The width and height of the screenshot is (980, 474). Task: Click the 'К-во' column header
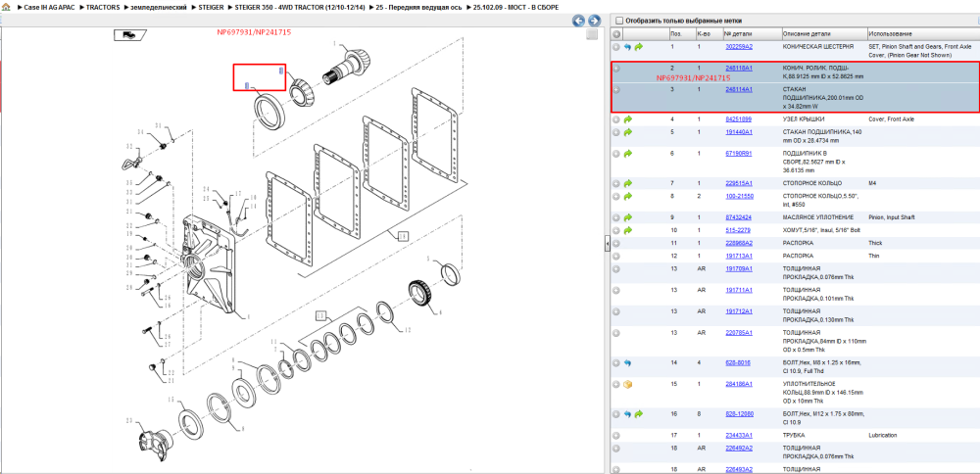tap(703, 33)
